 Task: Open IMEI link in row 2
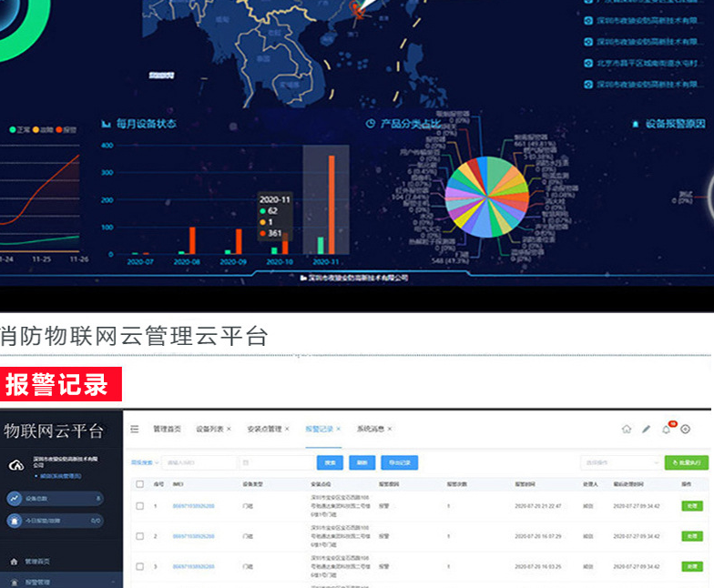pos(193,536)
